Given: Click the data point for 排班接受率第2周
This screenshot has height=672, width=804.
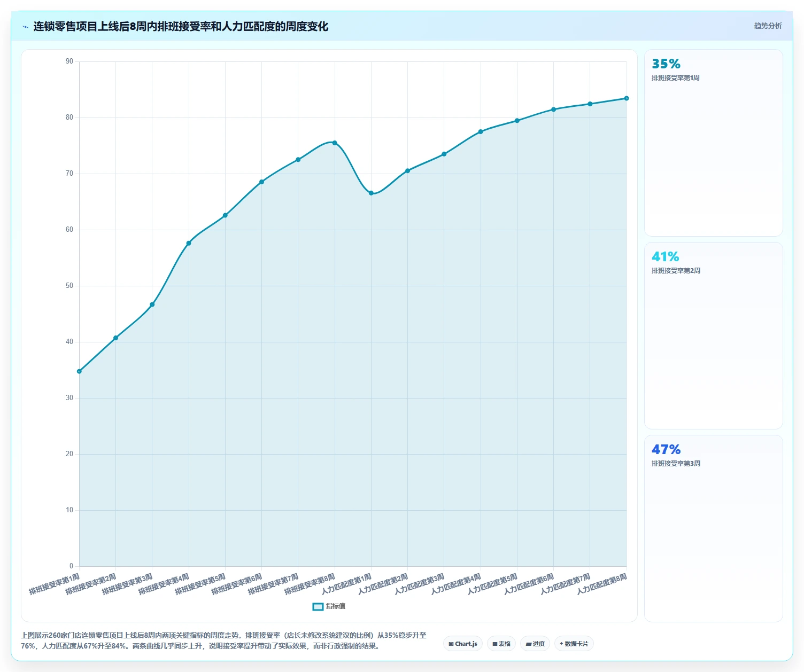Looking at the screenshot, I should click(x=115, y=338).
